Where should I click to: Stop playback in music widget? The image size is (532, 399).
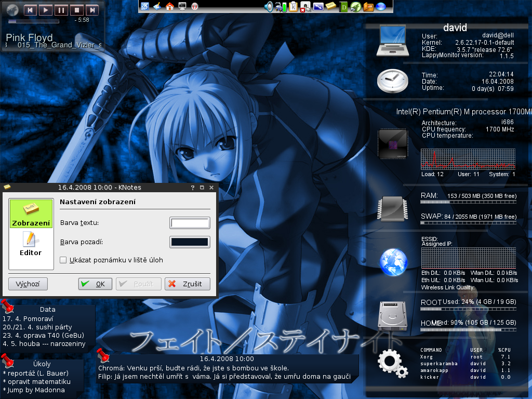pos(77,10)
